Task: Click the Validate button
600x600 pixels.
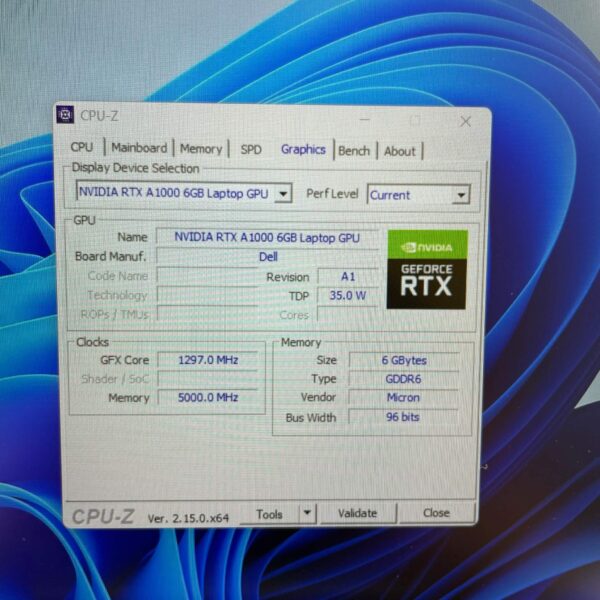Action: click(x=357, y=513)
